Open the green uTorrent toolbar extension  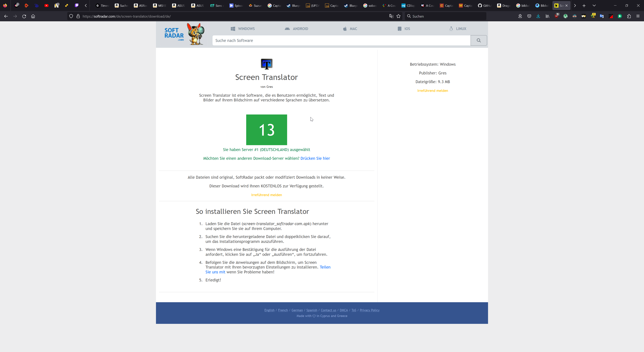point(566,16)
